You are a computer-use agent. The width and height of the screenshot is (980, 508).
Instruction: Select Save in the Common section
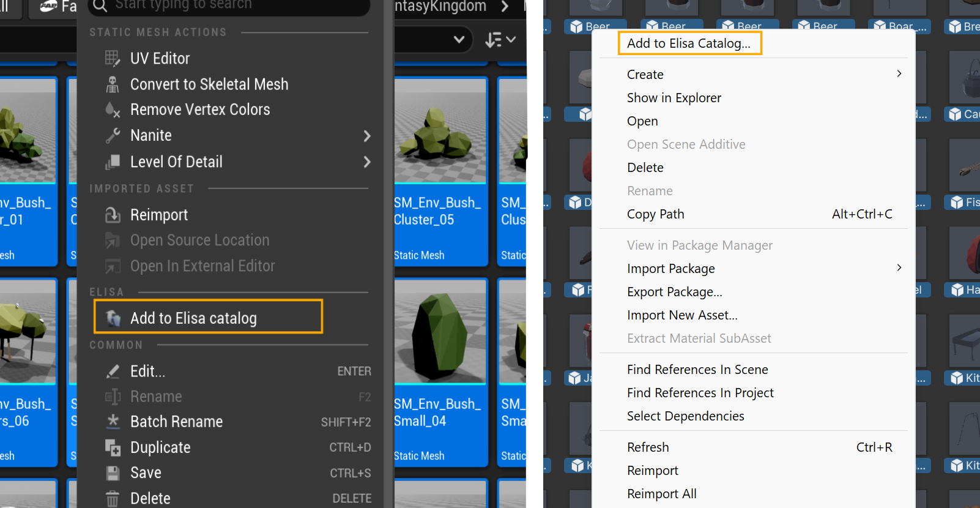coord(146,473)
